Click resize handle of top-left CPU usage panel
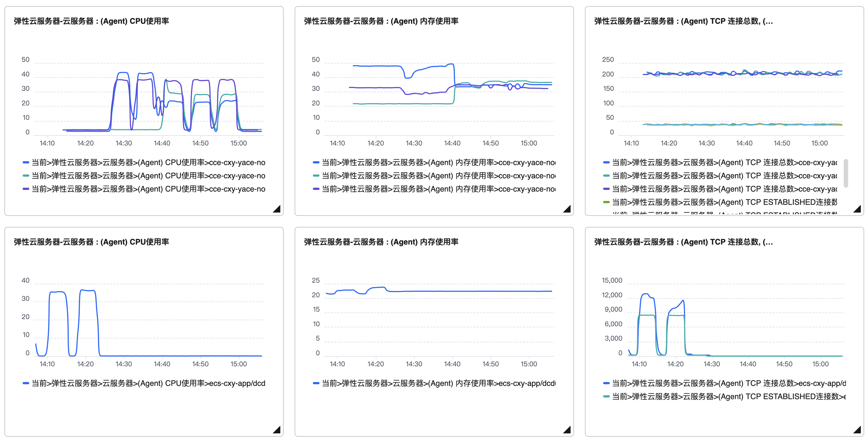868x440 pixels. tap(277, 210)
